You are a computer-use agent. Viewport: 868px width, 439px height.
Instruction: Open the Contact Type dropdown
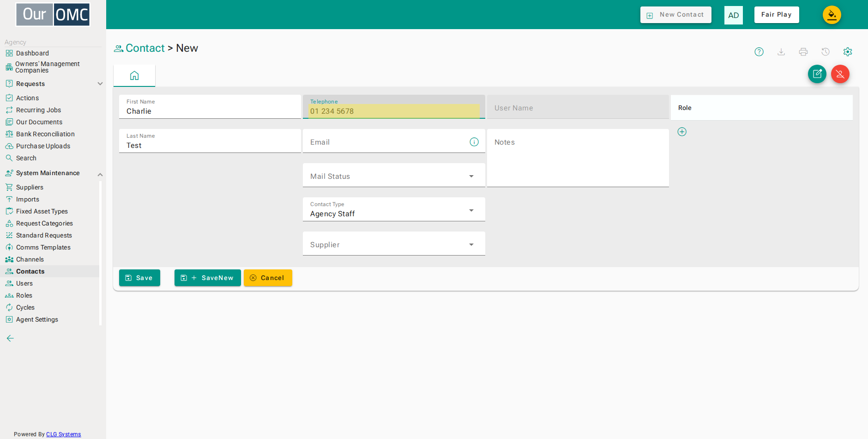coord(394,209)
